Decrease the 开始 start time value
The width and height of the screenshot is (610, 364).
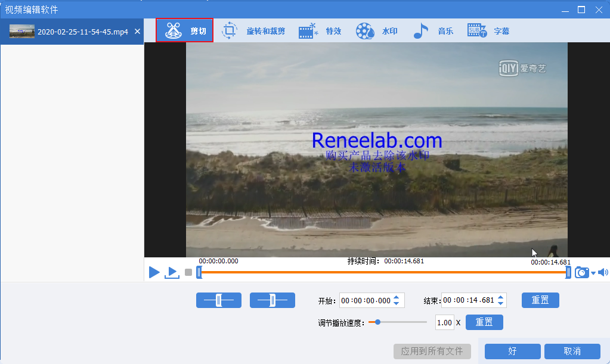point(397,303)
